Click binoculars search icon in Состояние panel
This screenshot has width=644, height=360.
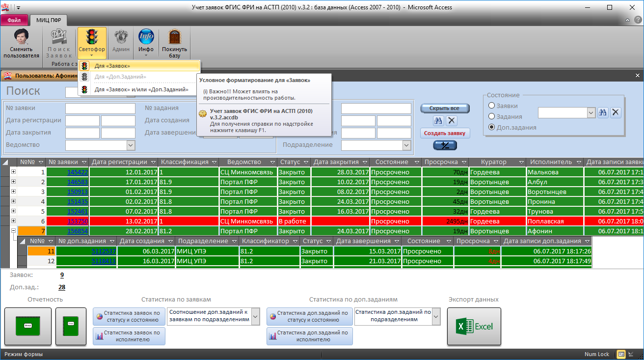click(x=603, y=112)
